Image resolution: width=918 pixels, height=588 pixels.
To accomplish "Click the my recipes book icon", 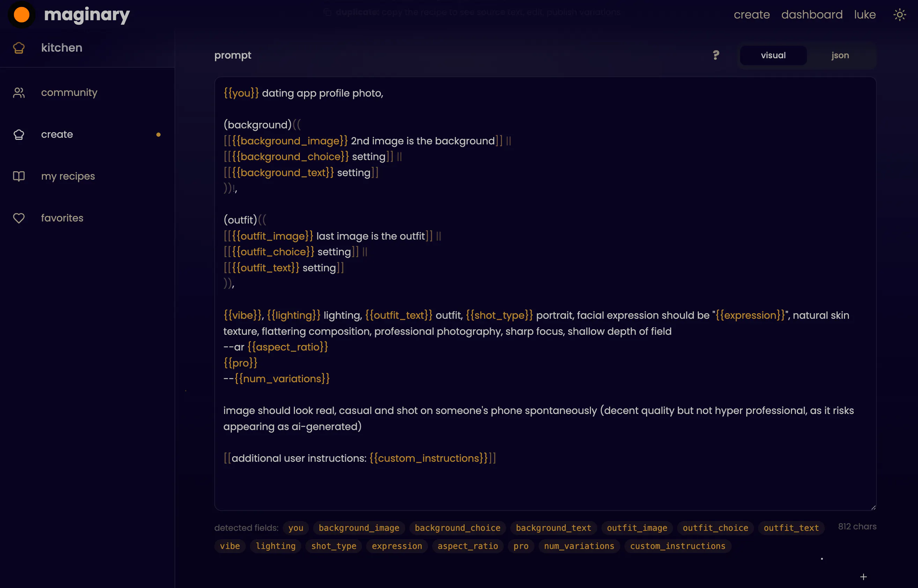I will (x=19, y=176).
